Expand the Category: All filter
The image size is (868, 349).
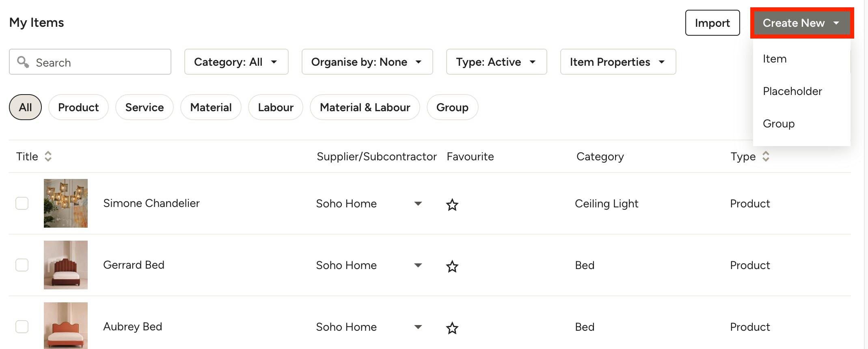[x=236, y=62]
